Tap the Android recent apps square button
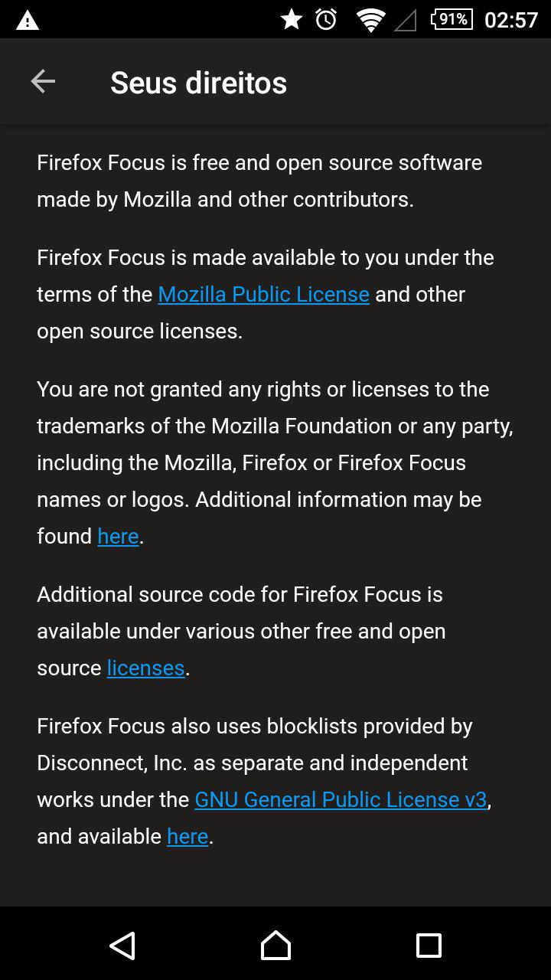551x980 pixels. [x=429, y=946]
